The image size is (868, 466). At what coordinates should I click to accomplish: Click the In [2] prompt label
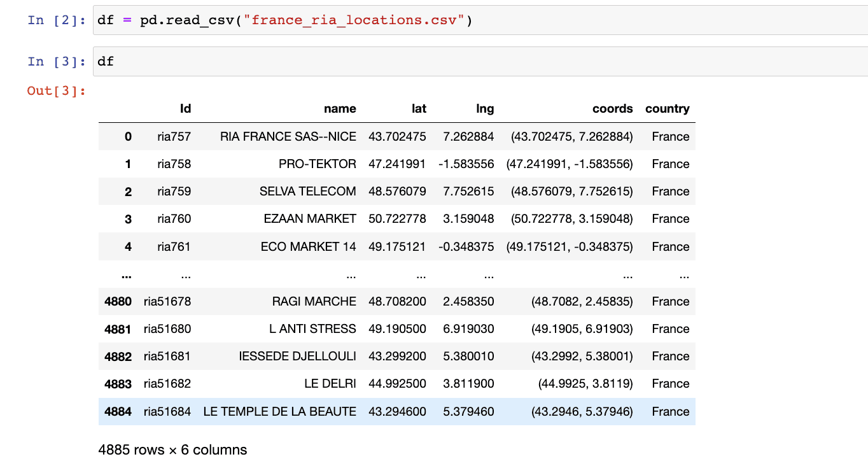coord(57,20)
